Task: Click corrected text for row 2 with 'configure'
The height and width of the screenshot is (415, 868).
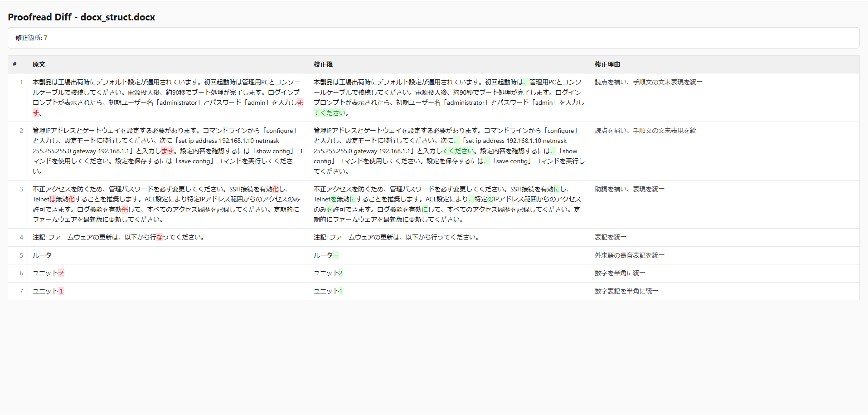Action: tap(449, 151)
